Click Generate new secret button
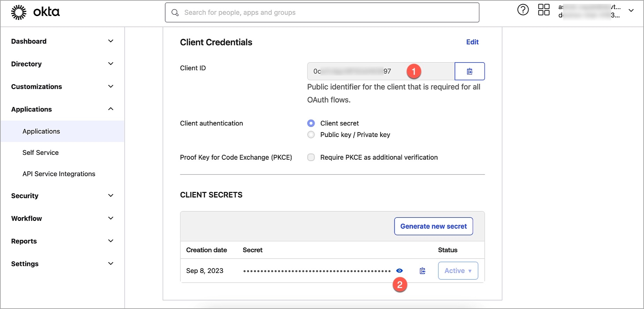The width and height of the screenshot is (644, 309). [433, 226]
